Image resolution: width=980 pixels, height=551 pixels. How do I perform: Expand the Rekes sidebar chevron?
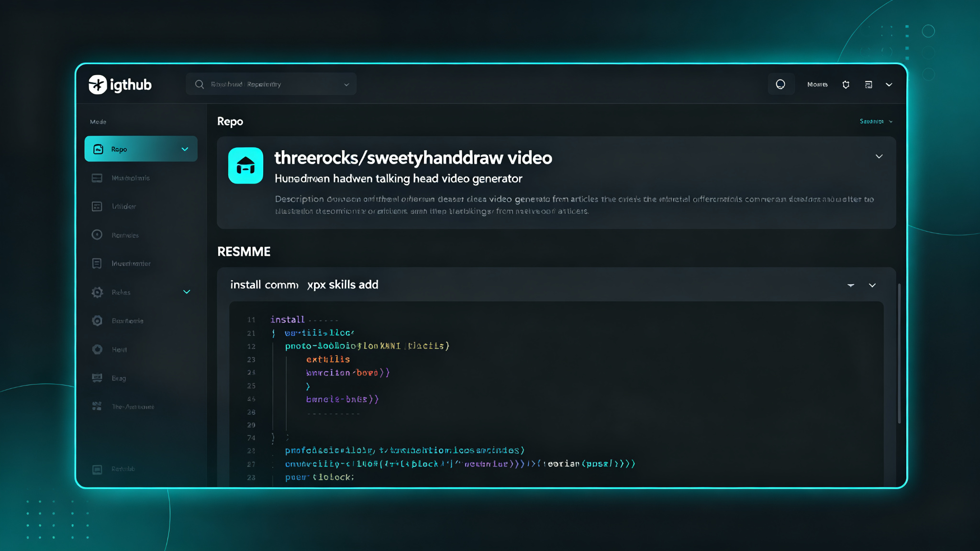187,292
